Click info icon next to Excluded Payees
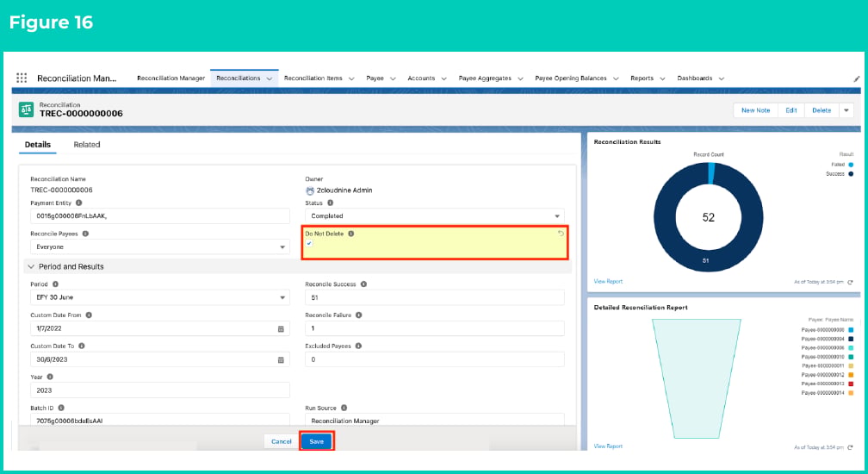 click(x=358, y=346)
